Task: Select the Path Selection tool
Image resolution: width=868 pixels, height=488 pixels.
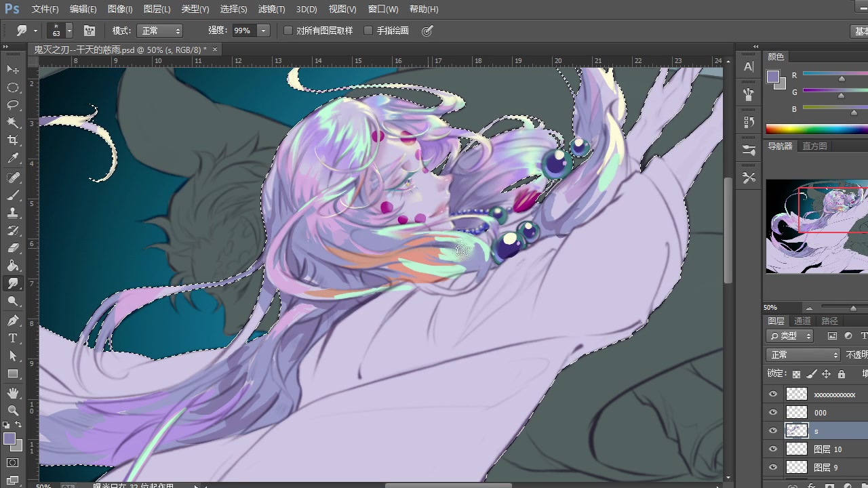Action: coord(13,356)
